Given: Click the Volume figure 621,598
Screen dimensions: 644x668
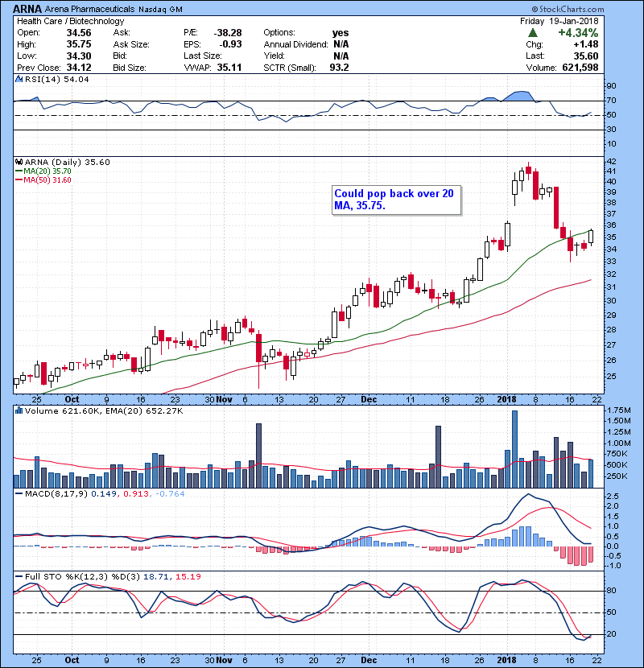Looking at the screenshot, I should click(580, 68).
